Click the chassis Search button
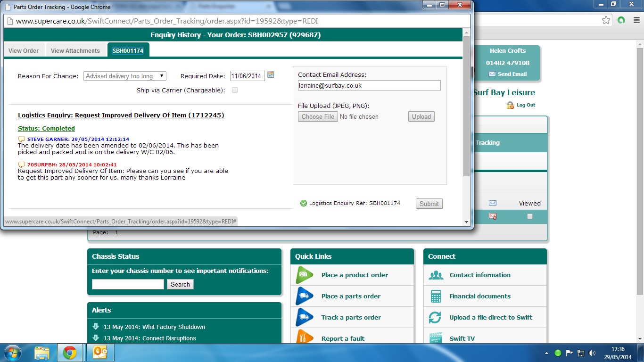Image resolution: width=644 pixels, height=362 pixels. click(x=180, y=284)
